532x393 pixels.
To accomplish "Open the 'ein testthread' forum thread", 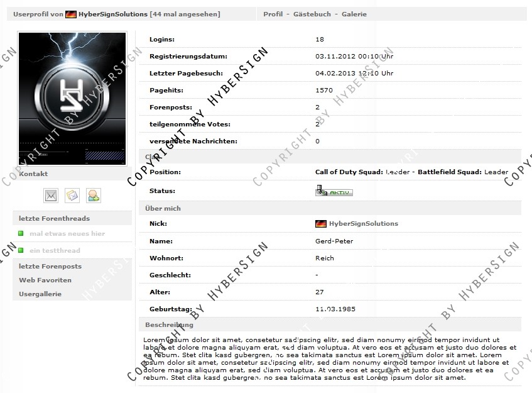I will pyautogui.click(x=55, y=250).
